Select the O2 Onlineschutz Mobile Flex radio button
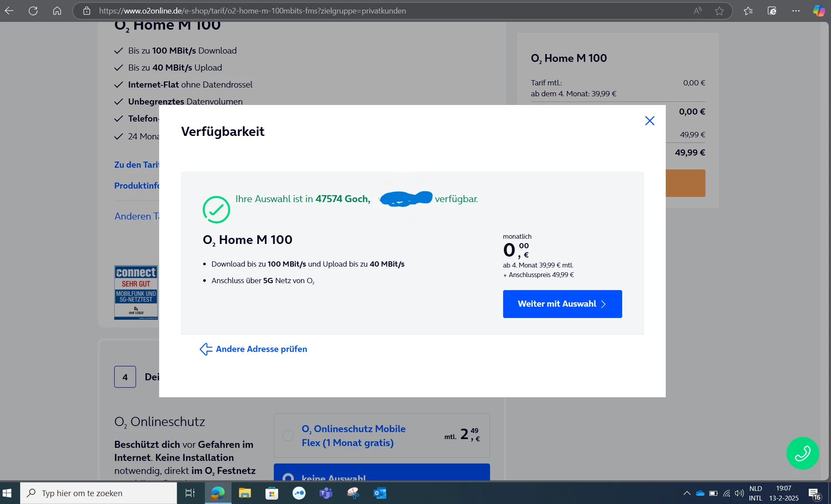 [288, 436]
